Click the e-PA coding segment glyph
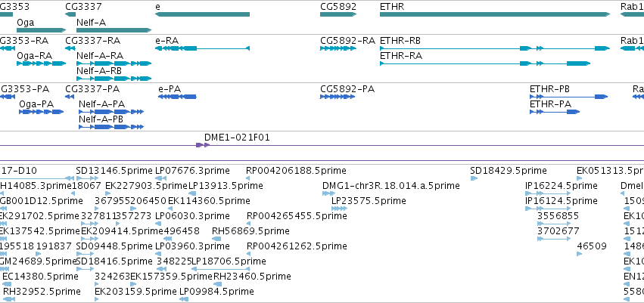Viewport: 644px width, 303px height. [x=177, y=97]
